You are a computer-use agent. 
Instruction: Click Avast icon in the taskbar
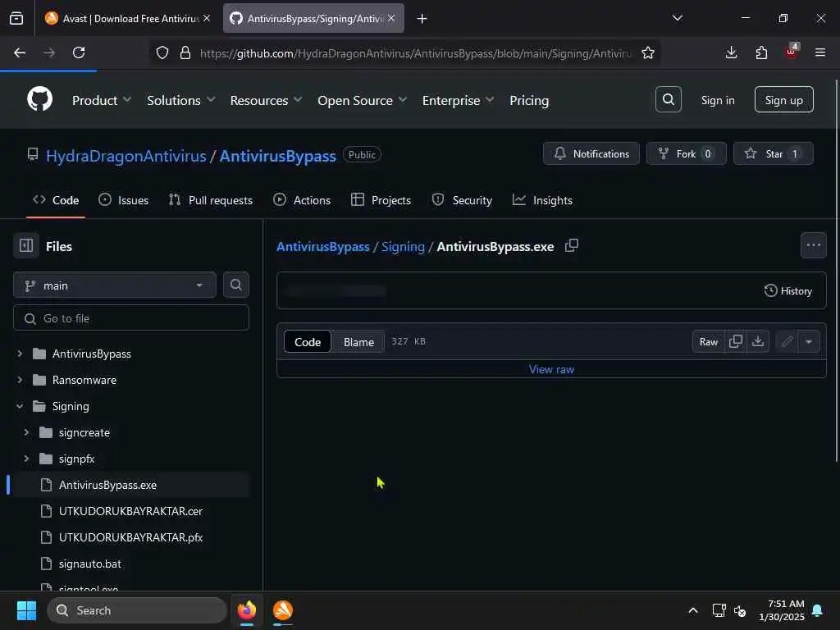(283, 610)
